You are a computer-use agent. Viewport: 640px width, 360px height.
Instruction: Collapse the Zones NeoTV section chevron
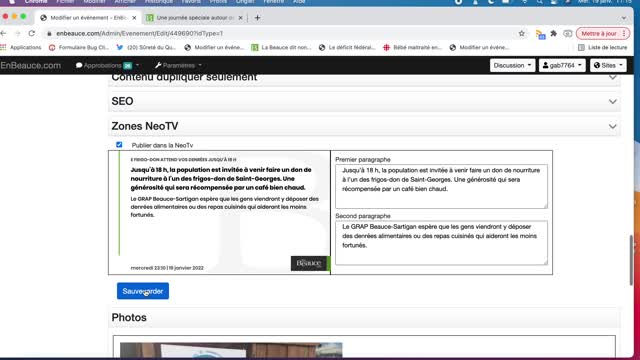tap(612, 127)
